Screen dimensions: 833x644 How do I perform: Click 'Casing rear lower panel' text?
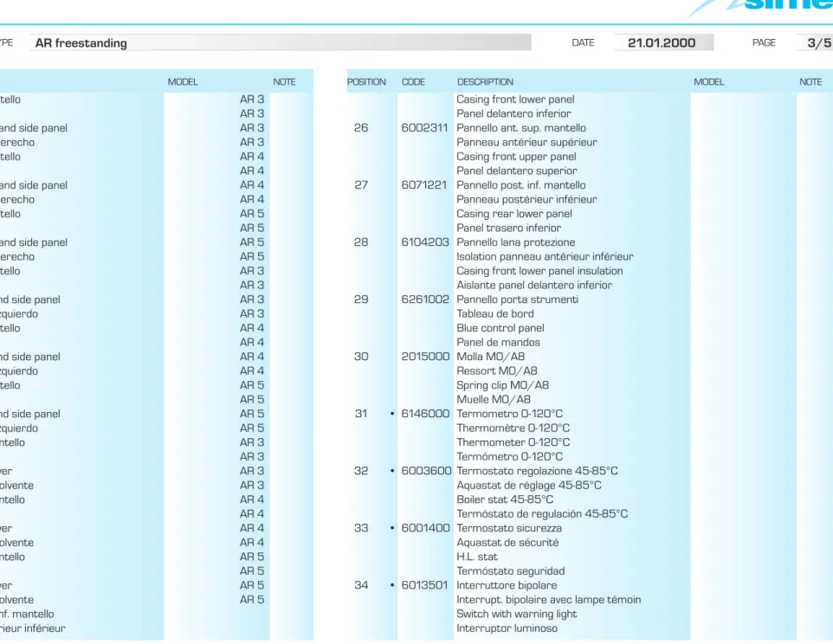(514, 214)
